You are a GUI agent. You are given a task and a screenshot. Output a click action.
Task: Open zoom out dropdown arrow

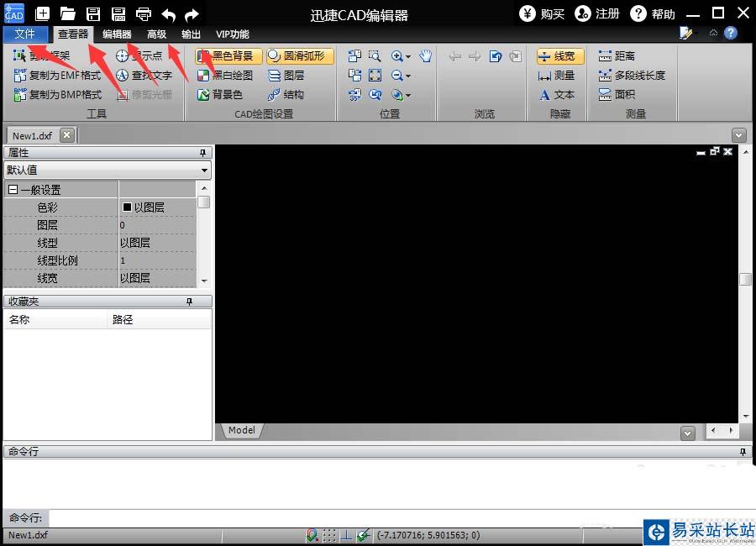(x=408, y=76)
